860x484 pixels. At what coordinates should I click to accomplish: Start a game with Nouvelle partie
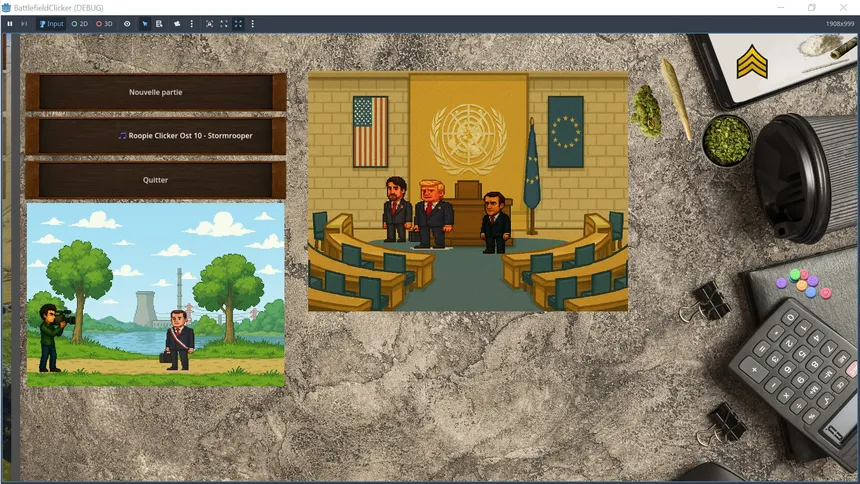pos(156,92)
